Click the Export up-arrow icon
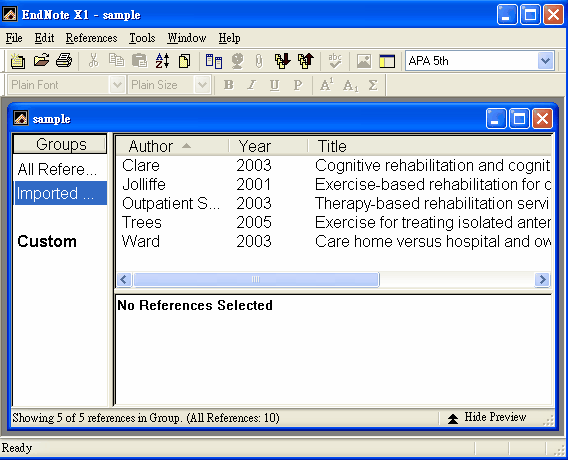Viewport: 568px width, 460px height. [x=305, y=61]
